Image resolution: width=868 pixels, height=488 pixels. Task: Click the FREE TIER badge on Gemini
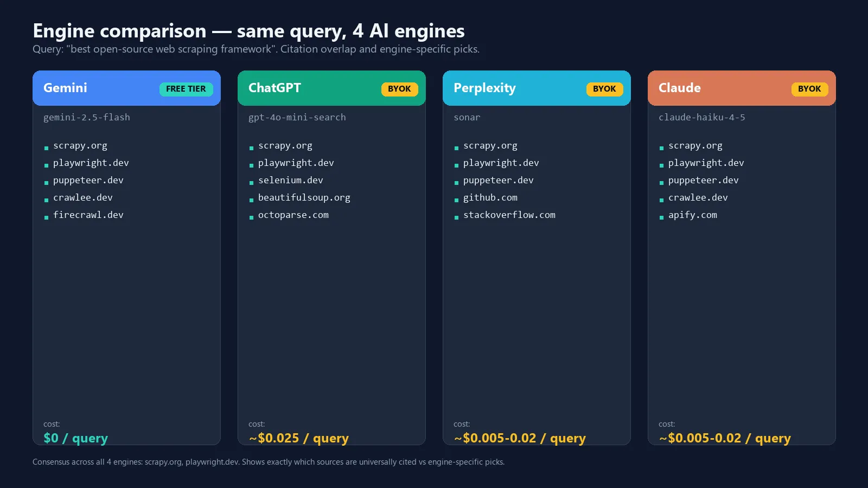[x=186, y=89]
